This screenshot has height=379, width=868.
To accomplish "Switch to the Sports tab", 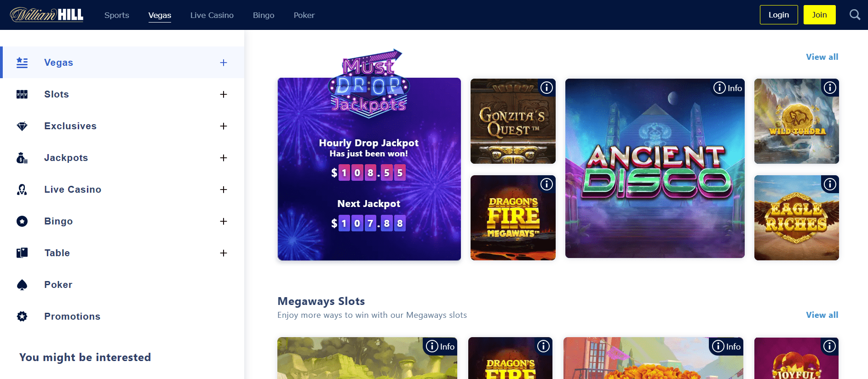I will pos(117,15).
